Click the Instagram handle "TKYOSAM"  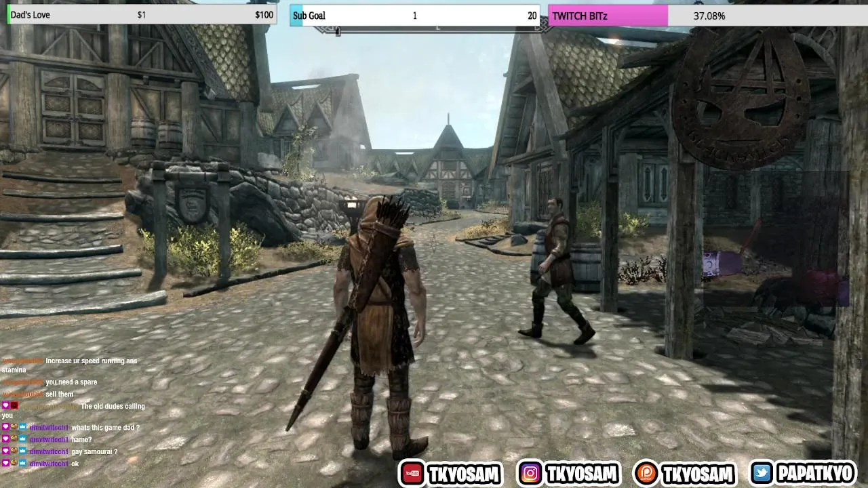(583, 474)
